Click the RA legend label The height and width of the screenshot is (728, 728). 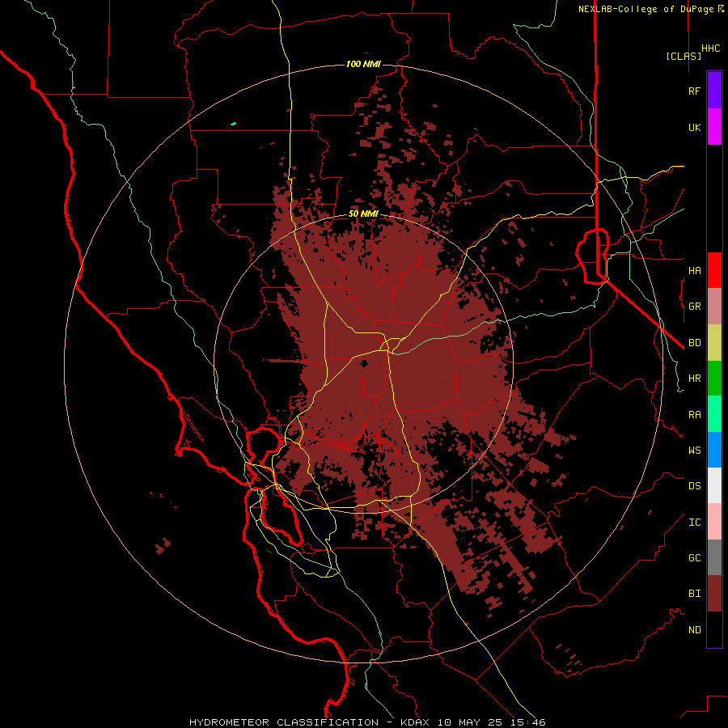click(x=694, y=415)
